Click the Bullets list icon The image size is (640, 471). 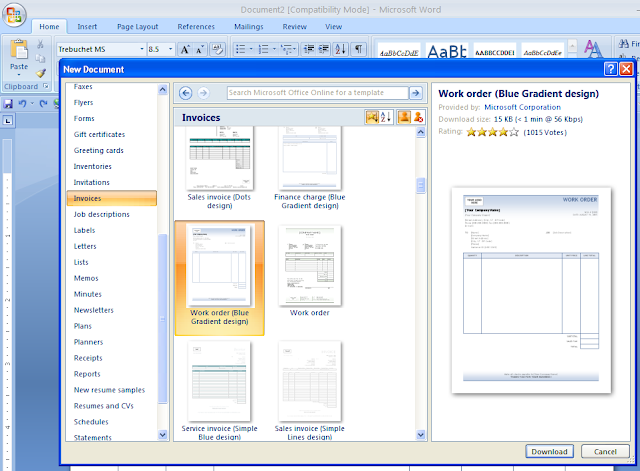click(240, 50)
